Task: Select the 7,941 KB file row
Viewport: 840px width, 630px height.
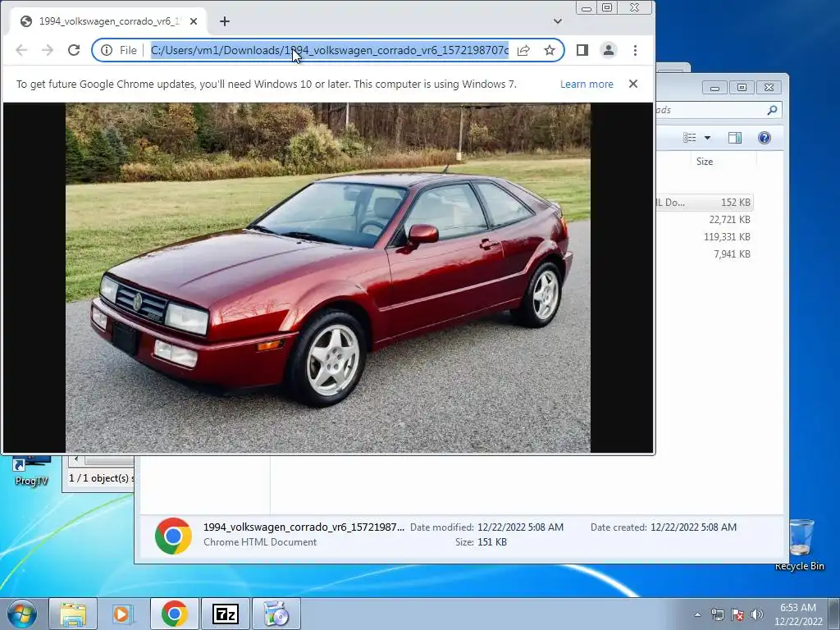Action: [705, 254]
